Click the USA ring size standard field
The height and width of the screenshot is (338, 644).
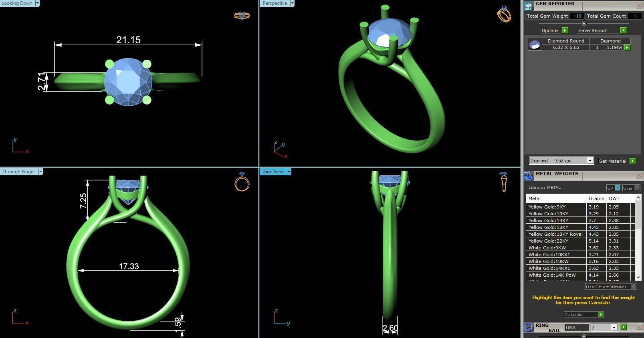point(576,328)
